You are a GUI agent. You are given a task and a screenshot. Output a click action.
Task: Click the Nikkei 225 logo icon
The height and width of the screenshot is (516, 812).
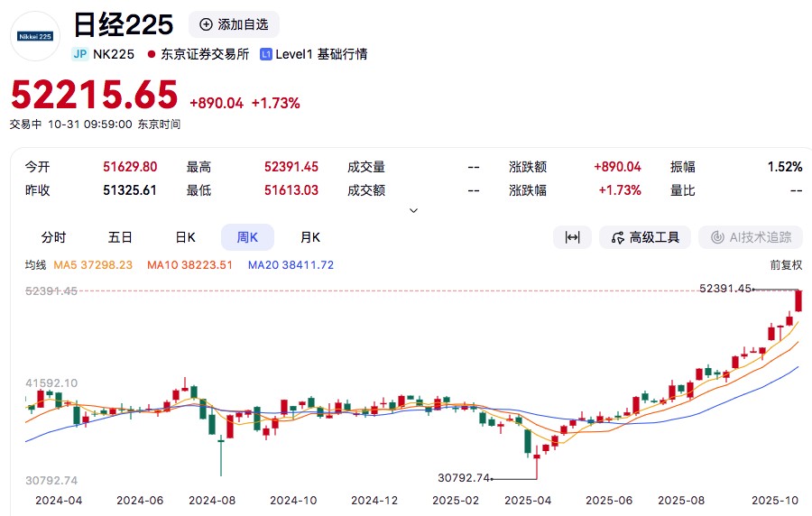point(35,36)
